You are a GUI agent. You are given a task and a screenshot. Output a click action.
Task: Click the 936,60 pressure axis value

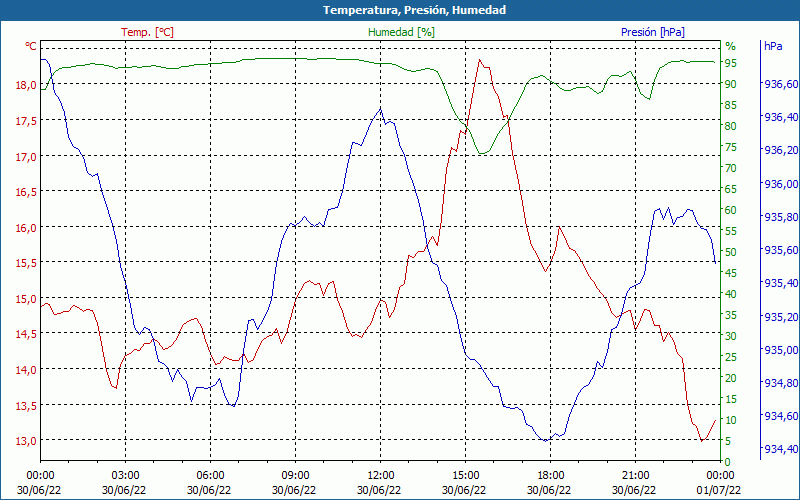click(781, 84)
